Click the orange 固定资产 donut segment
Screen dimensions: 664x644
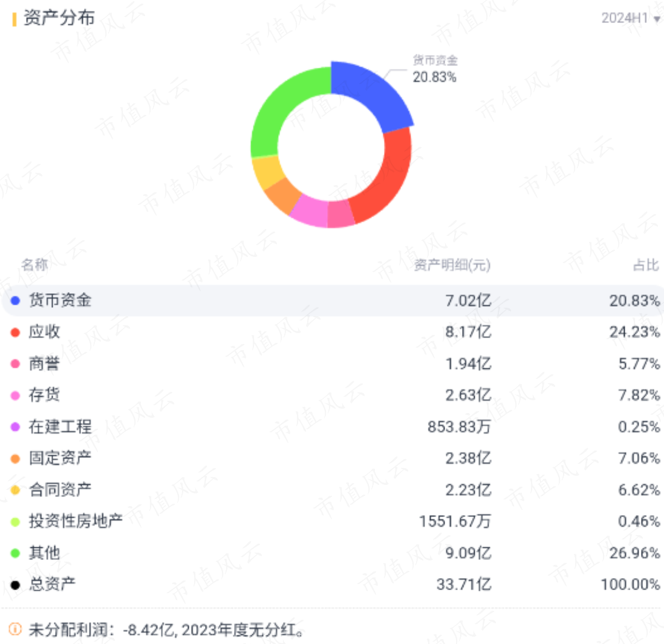tap(282, 196)
